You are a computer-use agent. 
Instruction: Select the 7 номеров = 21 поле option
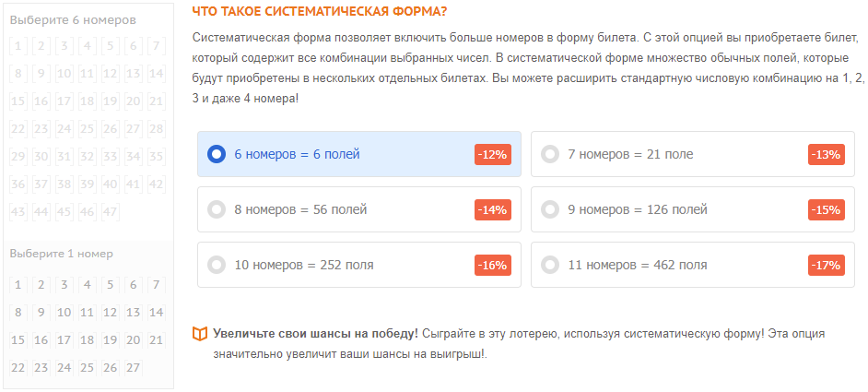click(x=693, y=154)
